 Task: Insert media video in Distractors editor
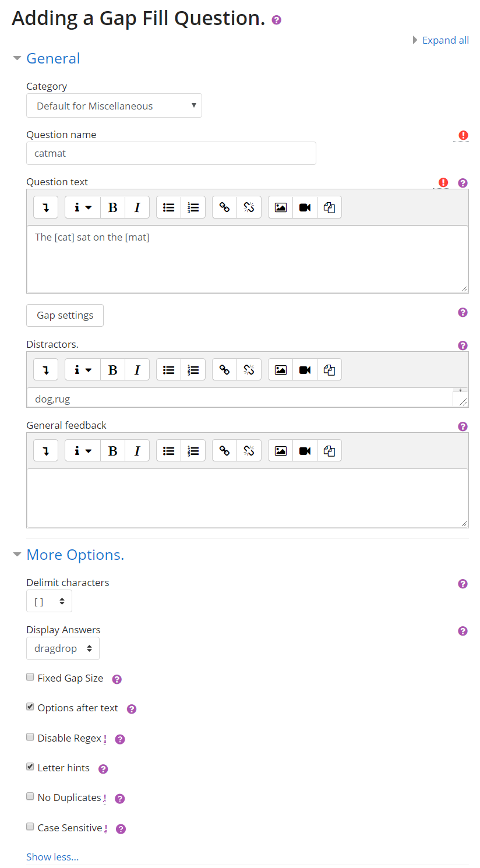point(305,370)
